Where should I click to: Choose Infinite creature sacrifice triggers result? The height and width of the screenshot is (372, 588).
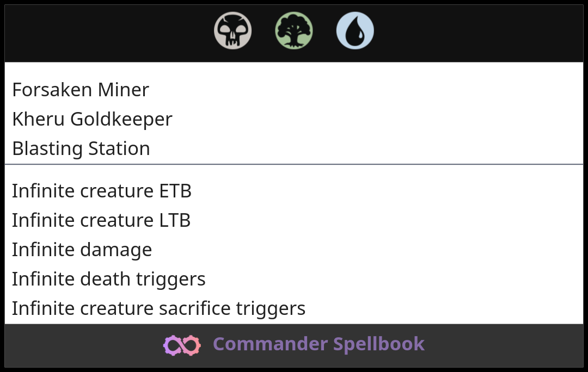point(158,309)
